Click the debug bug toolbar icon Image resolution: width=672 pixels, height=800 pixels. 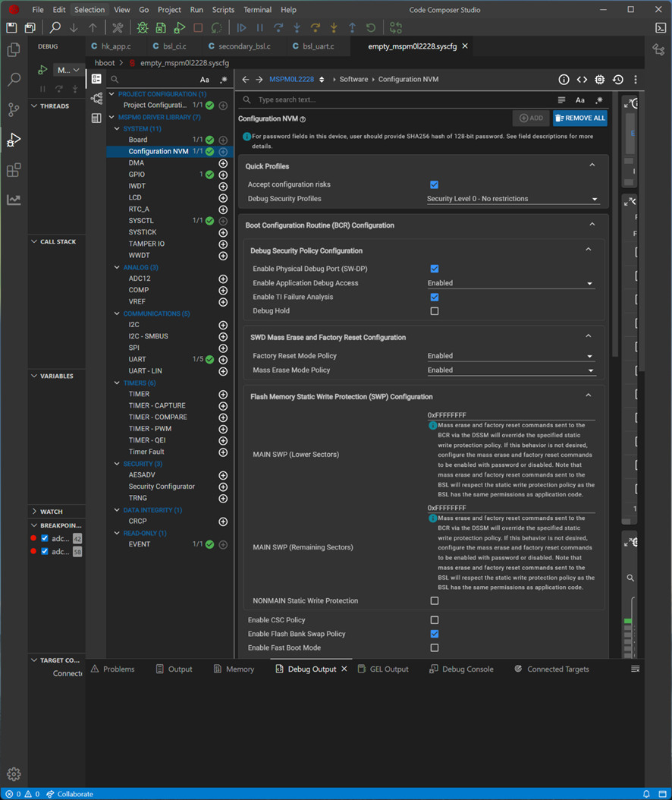coord(143,27)
